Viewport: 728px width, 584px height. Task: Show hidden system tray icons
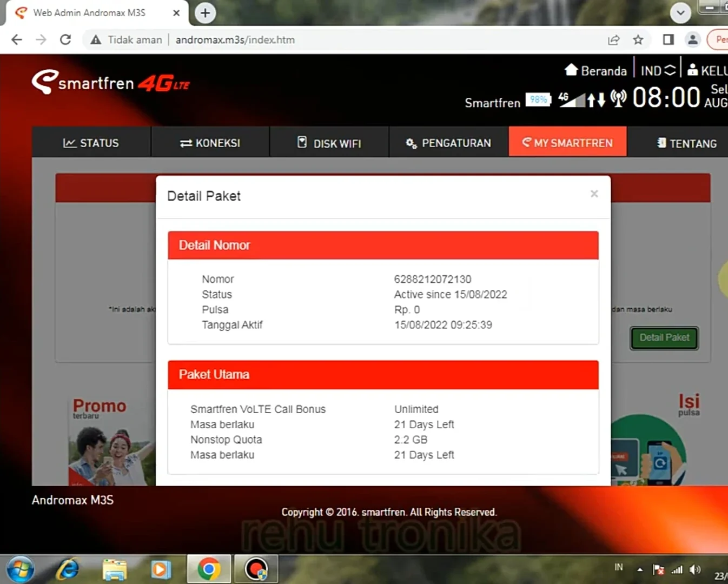coord(640,569)
